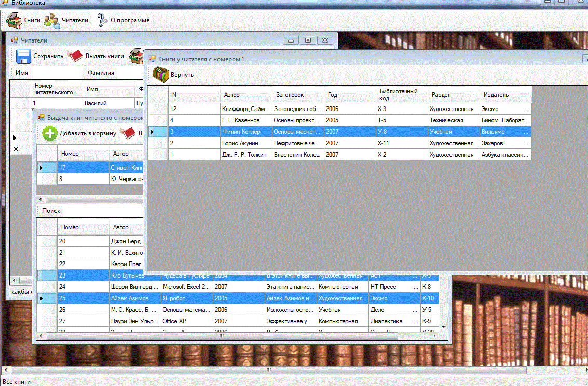Viewport: 588px width, 386px height.
Task: Click the Библиотека app icon in title bar
Action: (5, 3)
